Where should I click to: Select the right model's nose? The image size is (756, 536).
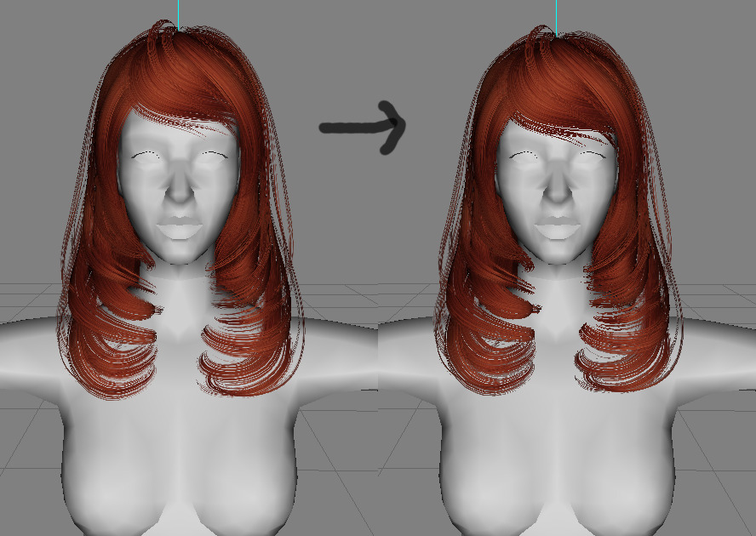point(557,184)
